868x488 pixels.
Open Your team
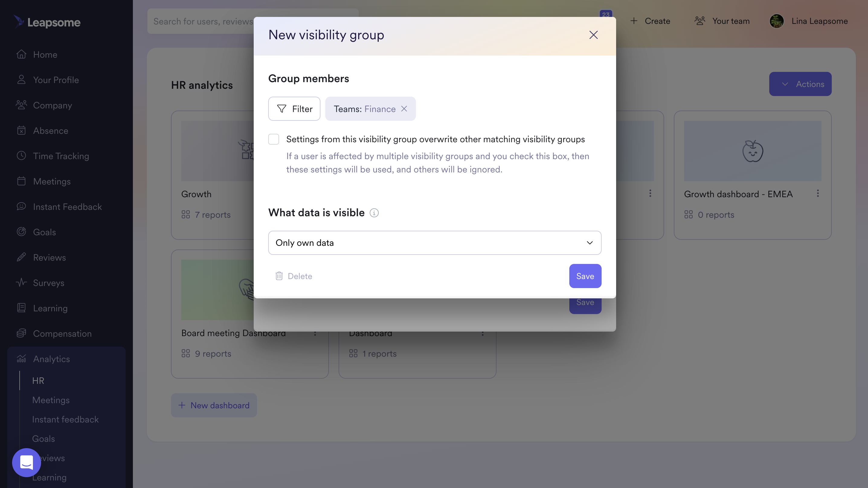(722, 21)
